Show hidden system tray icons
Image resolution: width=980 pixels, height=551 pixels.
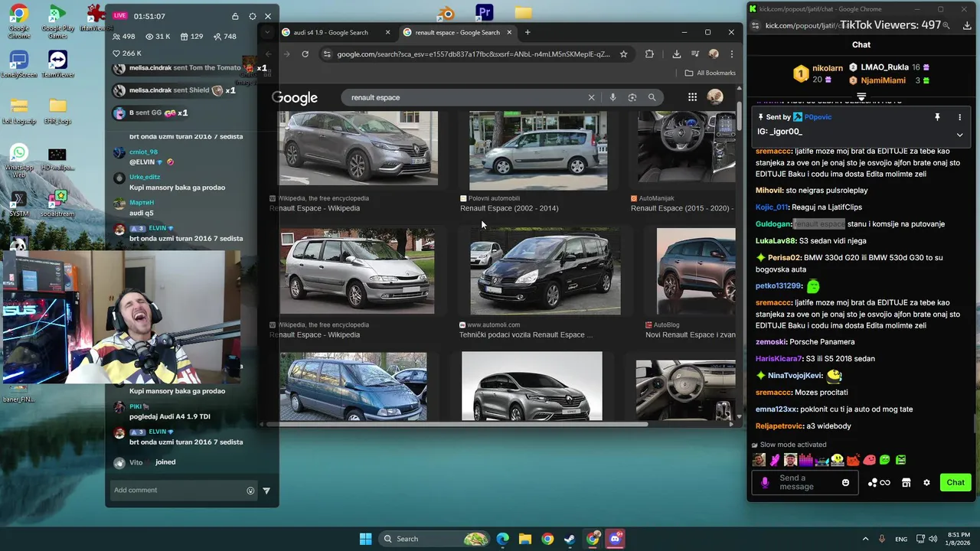point(867,539)
